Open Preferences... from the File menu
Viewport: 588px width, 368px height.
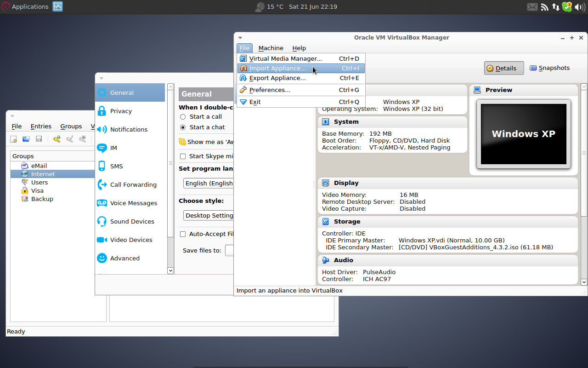(x=301, y=90)
